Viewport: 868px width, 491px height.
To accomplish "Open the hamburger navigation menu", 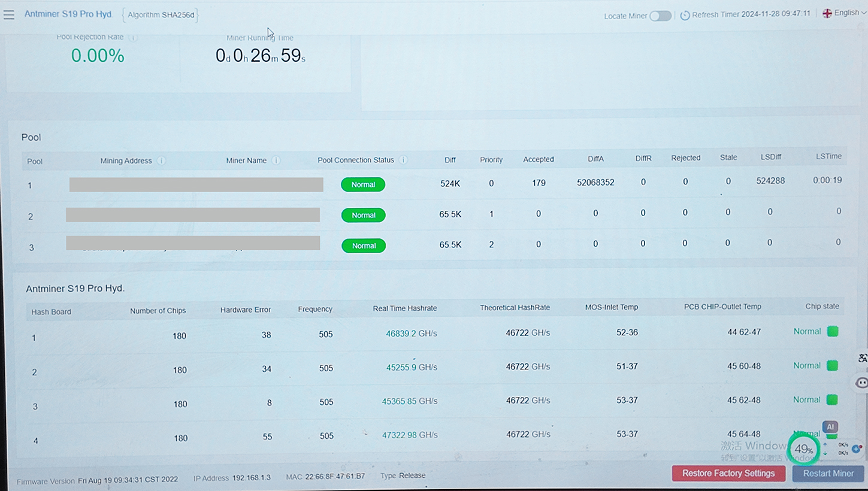I will pos(9,14).
